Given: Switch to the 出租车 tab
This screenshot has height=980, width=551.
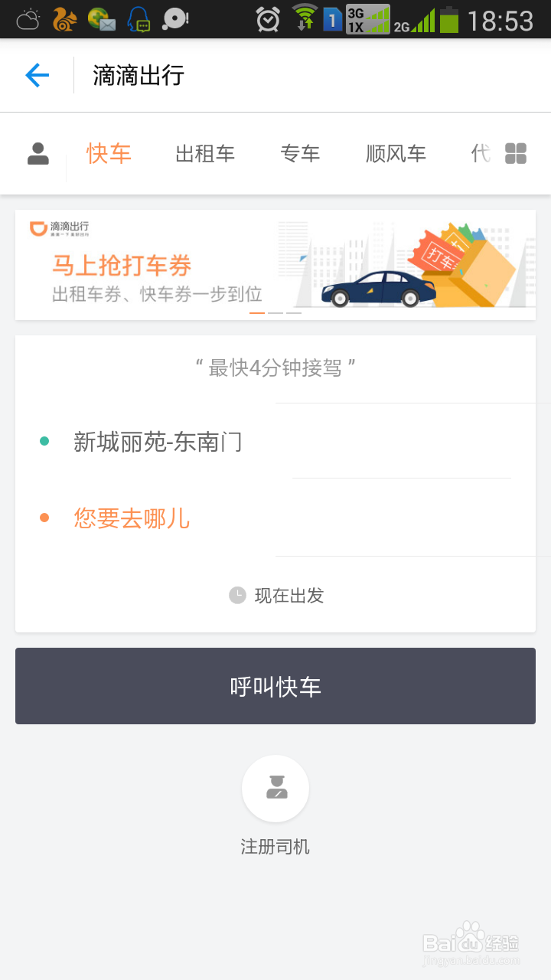Looking at the screenshot, I should coord(205,154).
